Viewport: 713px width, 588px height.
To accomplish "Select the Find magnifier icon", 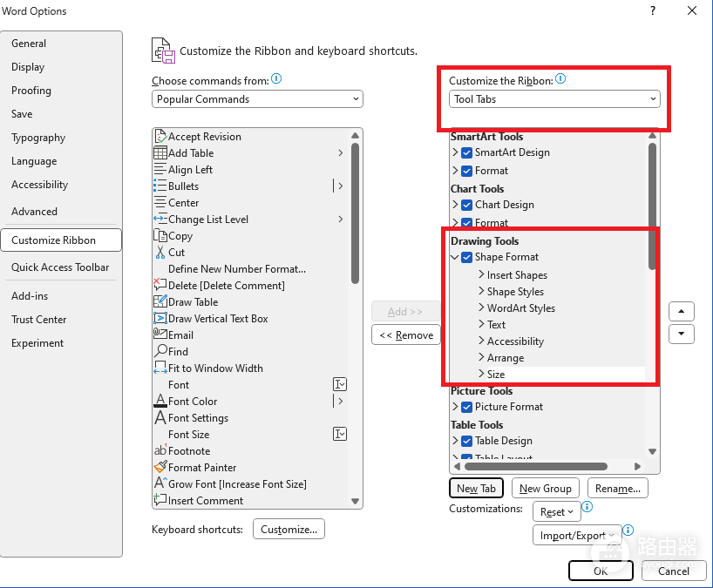I will (x=160, y=351).
